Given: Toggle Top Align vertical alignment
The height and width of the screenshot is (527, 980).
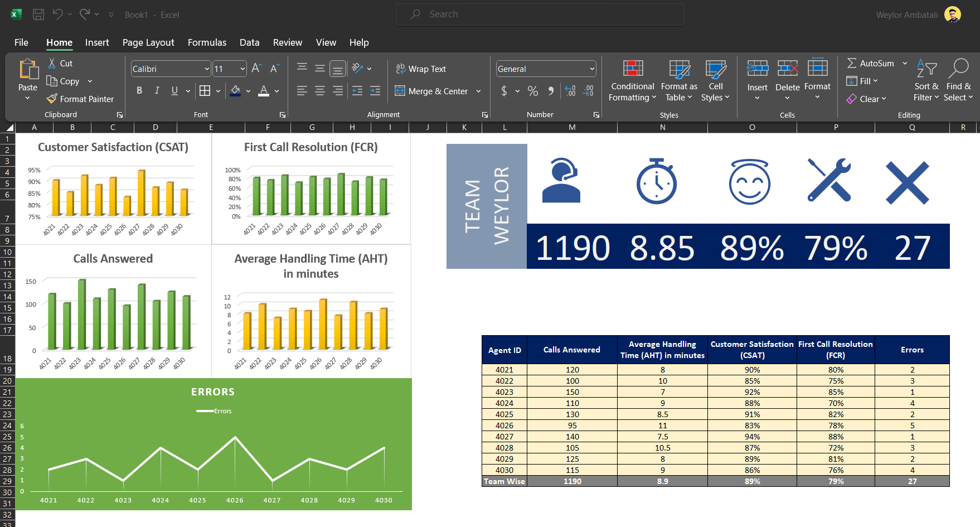Looking at the screenshot, I should pyautogui.click(x=302, y=68).
